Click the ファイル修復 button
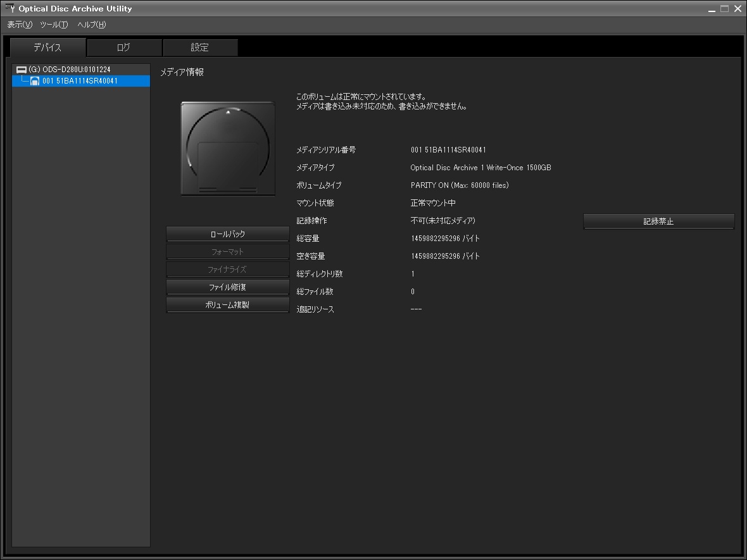 point(228,287)
